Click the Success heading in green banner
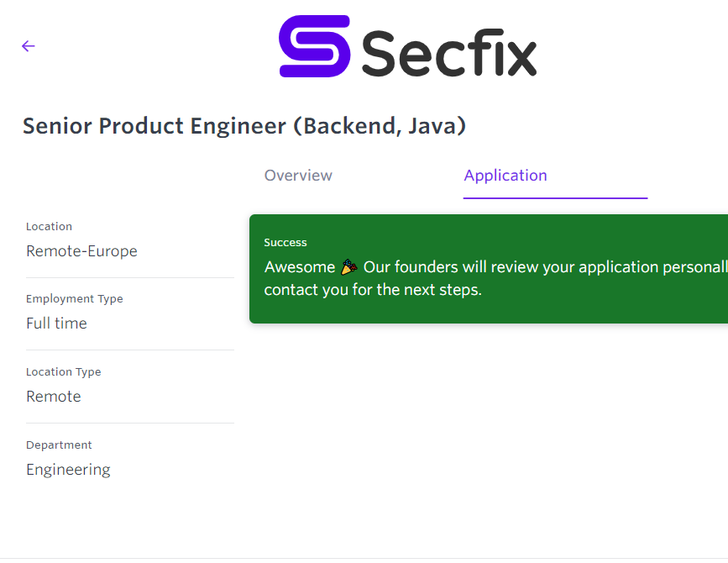The image size is (728, 563). (x=285, y=243)
